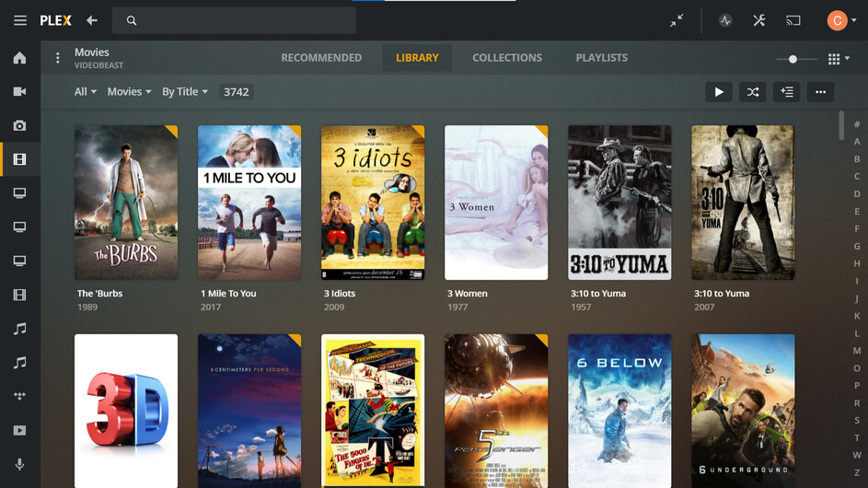Open the first music note sidebar library
This screenshot has height=488, width=868.
point(20,329)
